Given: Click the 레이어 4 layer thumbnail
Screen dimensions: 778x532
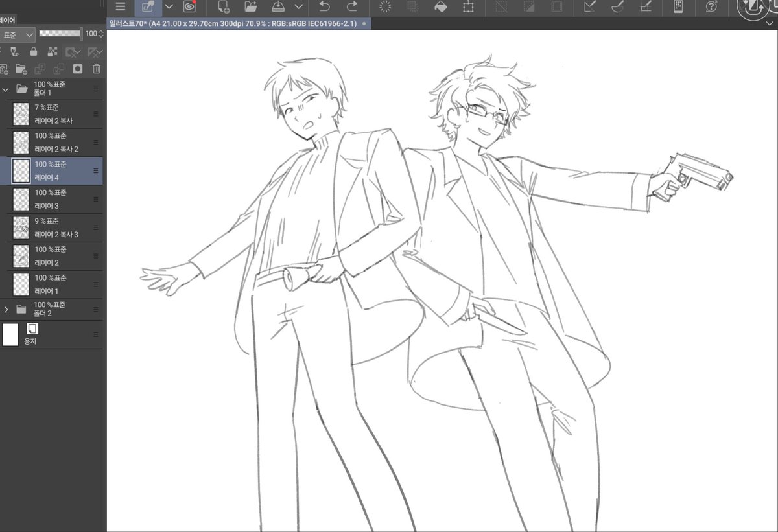Looking at the screenshot, I should point(21,172).
